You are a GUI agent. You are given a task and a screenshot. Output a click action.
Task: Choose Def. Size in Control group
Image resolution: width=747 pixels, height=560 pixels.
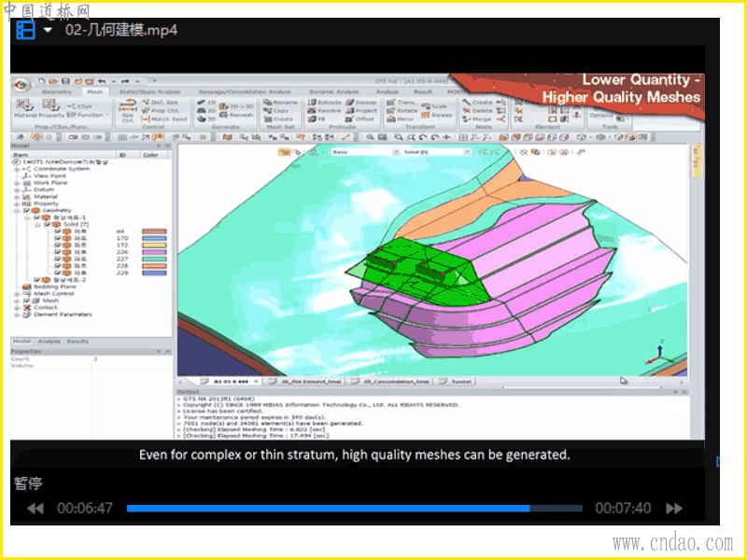(x=160, y=102)
